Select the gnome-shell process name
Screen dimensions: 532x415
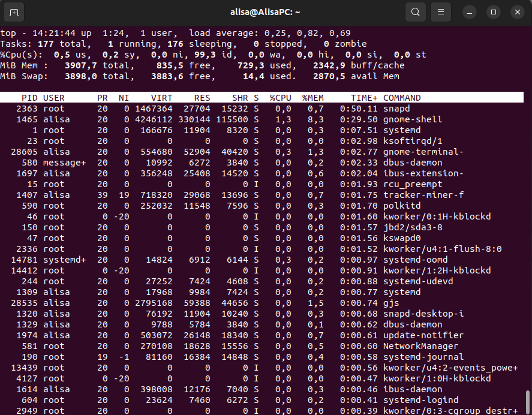[413, 119]
